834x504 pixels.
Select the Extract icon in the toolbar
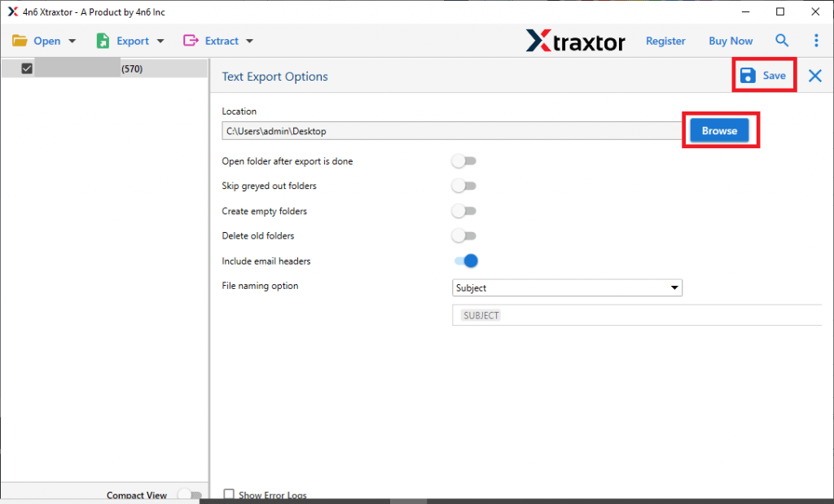pyautogui.click(x=190, y=40)
